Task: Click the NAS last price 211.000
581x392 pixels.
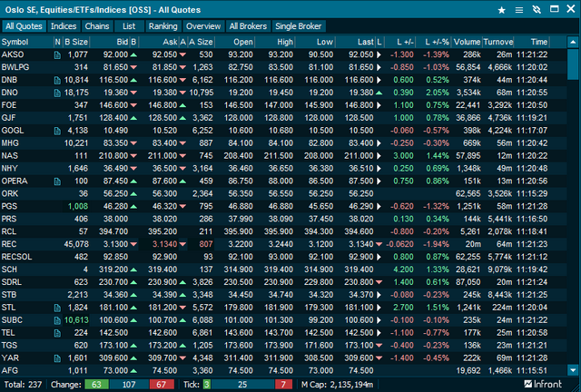Action: (359, 155)
